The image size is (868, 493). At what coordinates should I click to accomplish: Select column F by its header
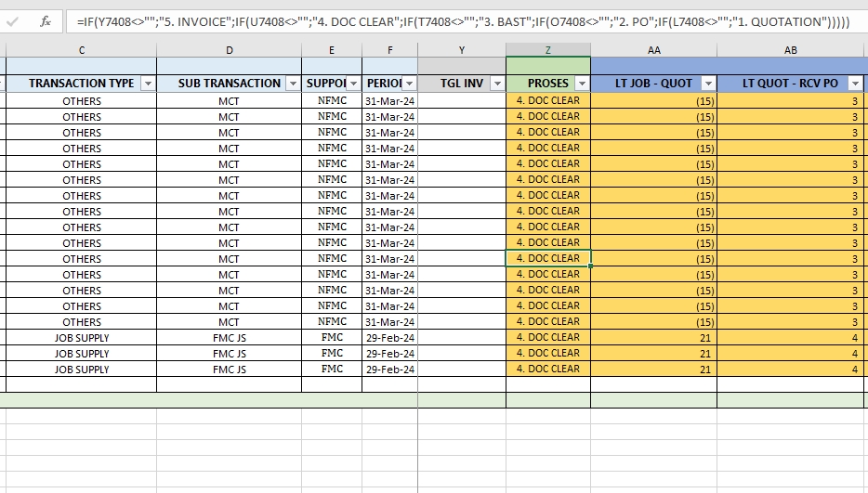pyautogui.click(x=390, y=50)
